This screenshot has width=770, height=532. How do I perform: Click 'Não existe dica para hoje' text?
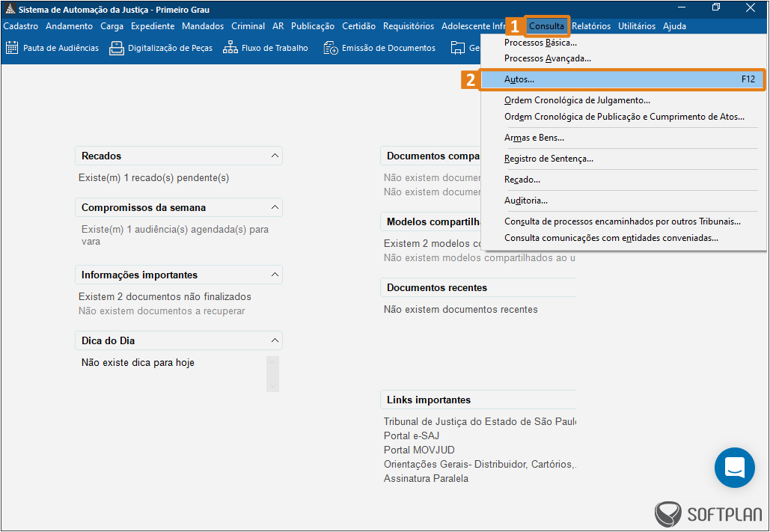(138, 363)
